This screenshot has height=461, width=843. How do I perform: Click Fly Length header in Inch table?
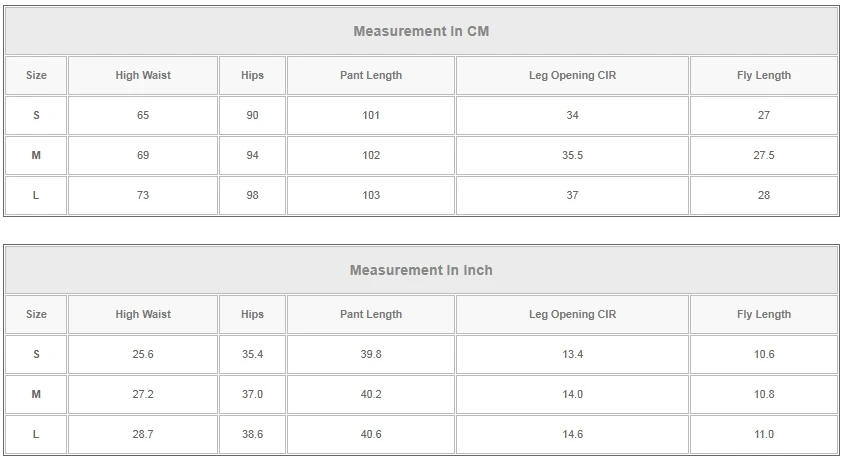(x=764, y=314)
